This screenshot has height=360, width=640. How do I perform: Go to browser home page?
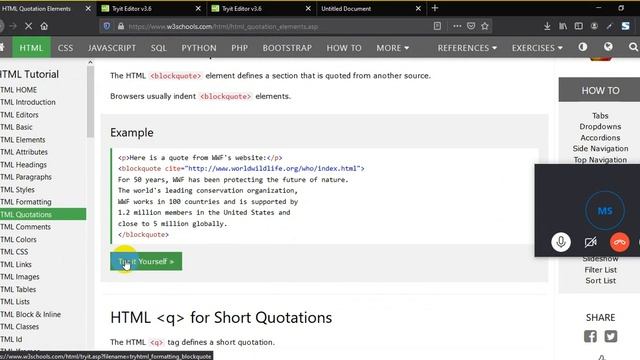44,26
